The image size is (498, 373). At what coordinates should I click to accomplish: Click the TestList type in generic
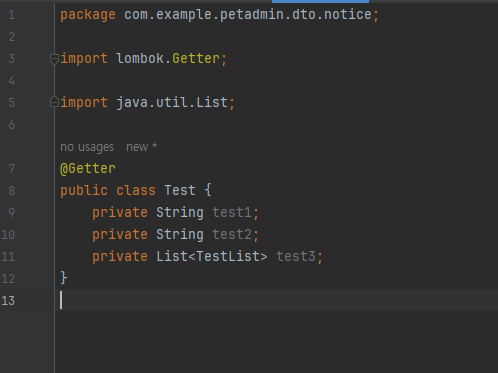(228, 257)
